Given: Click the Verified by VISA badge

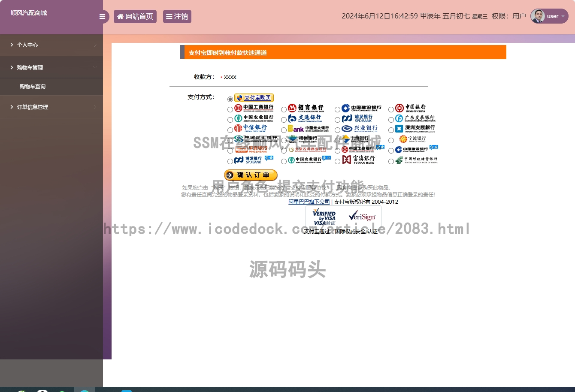Looking at the screenshot, I should tap(324, 217).
